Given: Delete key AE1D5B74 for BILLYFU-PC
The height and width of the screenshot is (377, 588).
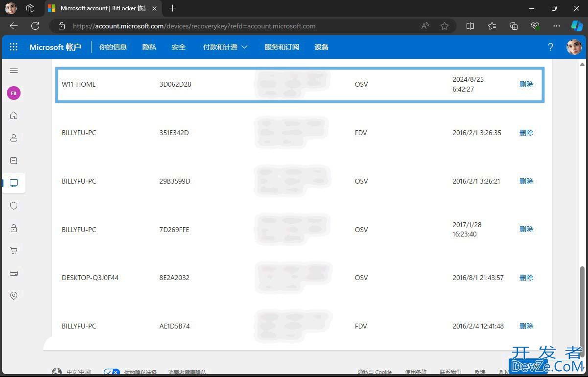Looking at the screenshot, I should tap(526, 326).
